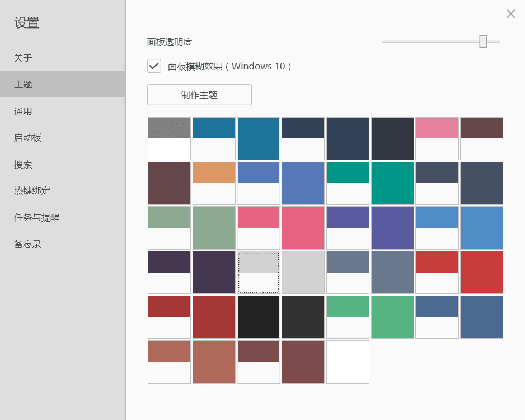Switch to the 通用 settings section
The height and width of the screenshot is (420, 525).
coord(23,111)
